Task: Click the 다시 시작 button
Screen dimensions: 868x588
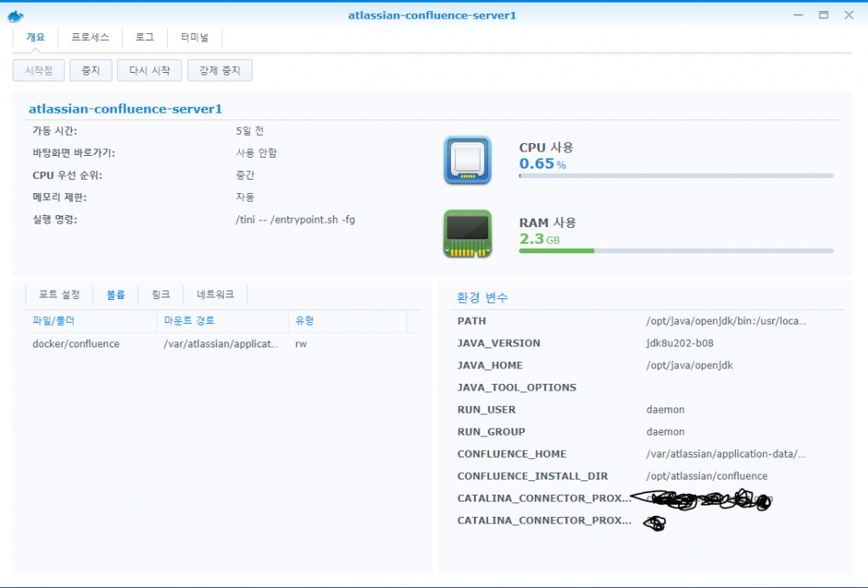Action: 149,70
